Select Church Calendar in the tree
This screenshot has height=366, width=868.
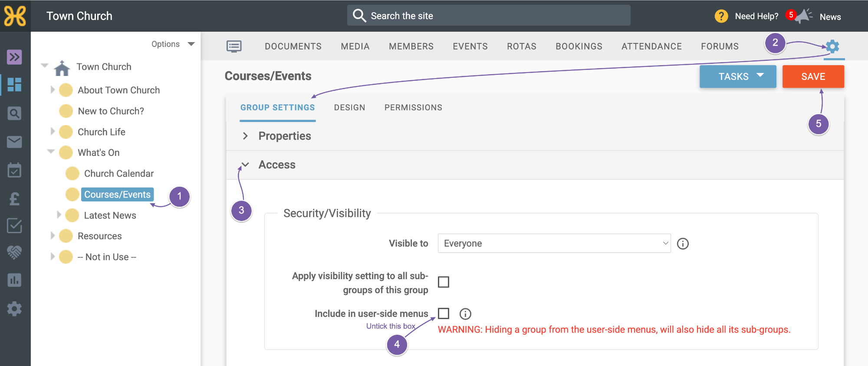[119, 174]
